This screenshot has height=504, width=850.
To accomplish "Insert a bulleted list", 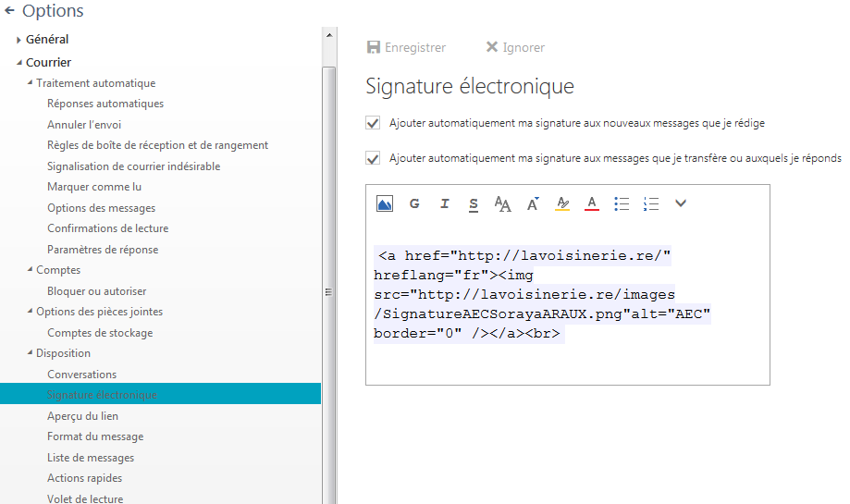I will tap(622, 203).
